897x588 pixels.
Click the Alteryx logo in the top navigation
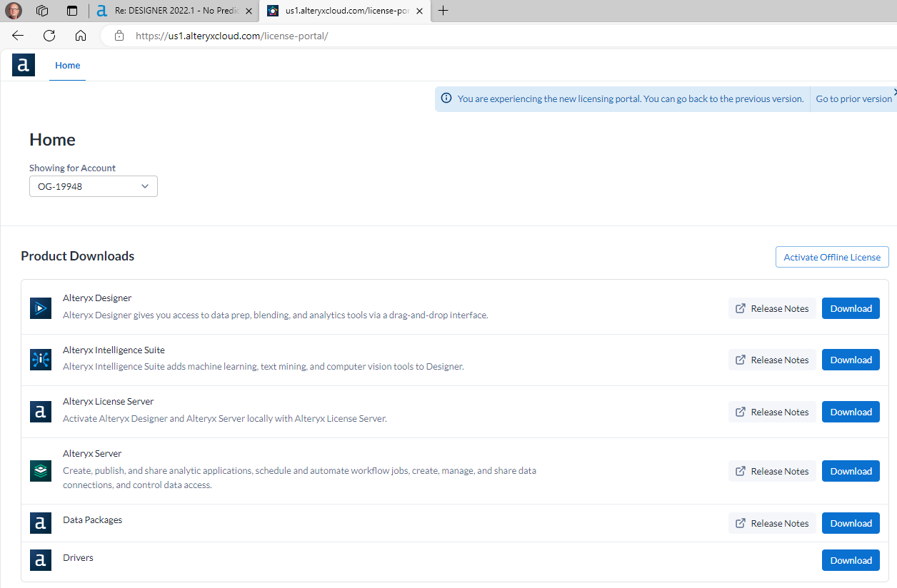click(x=23, y=64)
